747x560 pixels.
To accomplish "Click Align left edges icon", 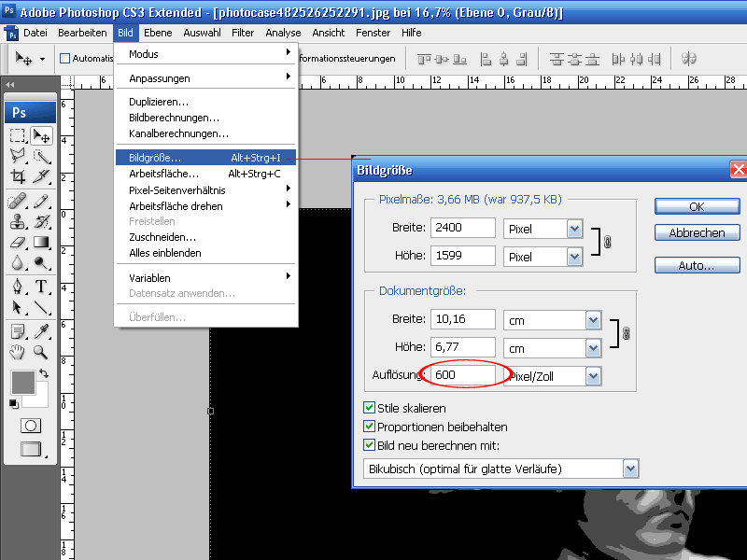I will [x=486, y=59].
